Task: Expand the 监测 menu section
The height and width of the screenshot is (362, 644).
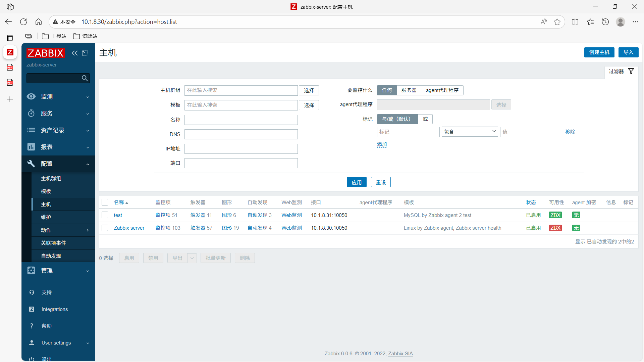Action: (58, 97)
